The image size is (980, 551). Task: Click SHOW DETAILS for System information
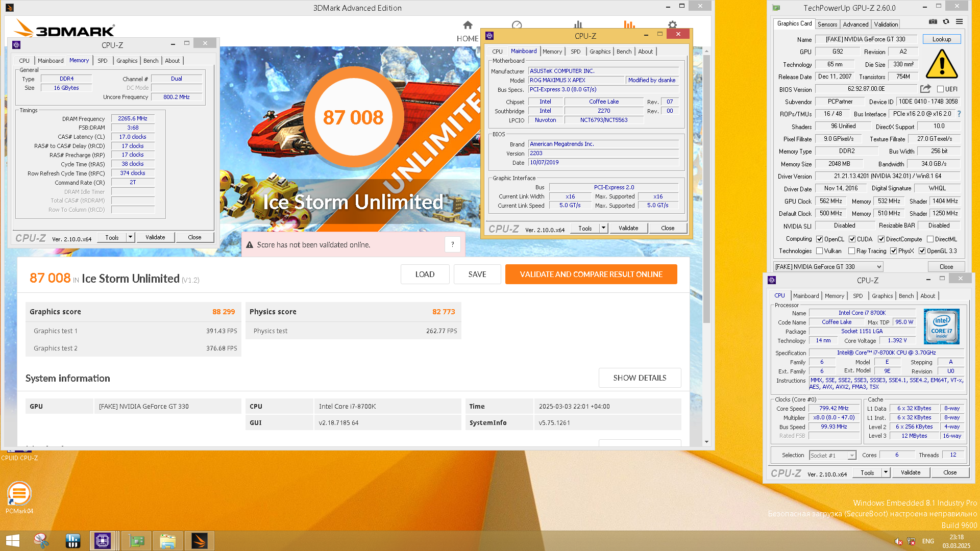click(640, 378)
